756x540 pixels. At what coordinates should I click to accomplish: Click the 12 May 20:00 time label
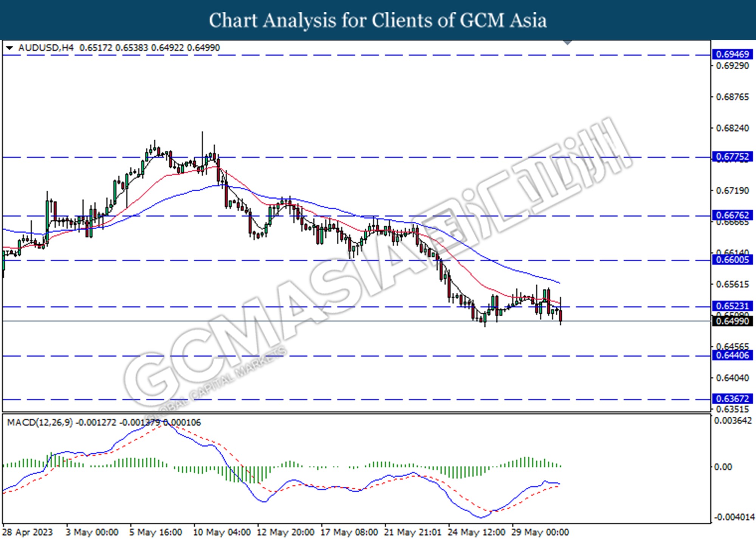click(285, 532)
